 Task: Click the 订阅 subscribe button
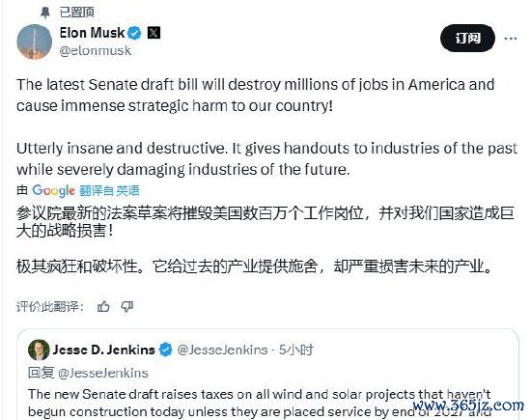[x=467, y=38]
